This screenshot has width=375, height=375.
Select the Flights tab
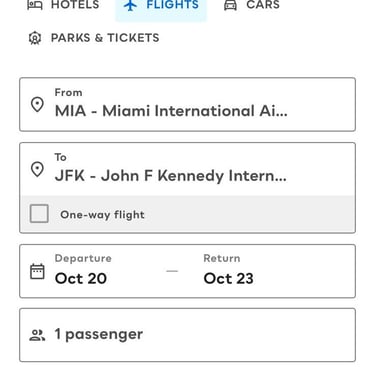(161, 7)
